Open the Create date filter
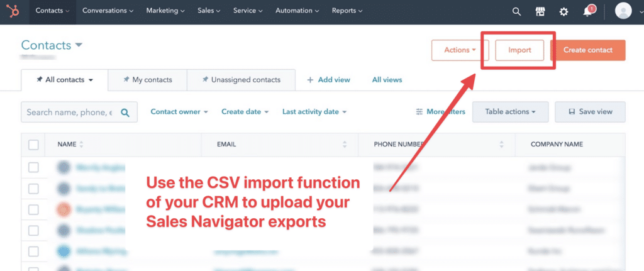 (245, 112)
